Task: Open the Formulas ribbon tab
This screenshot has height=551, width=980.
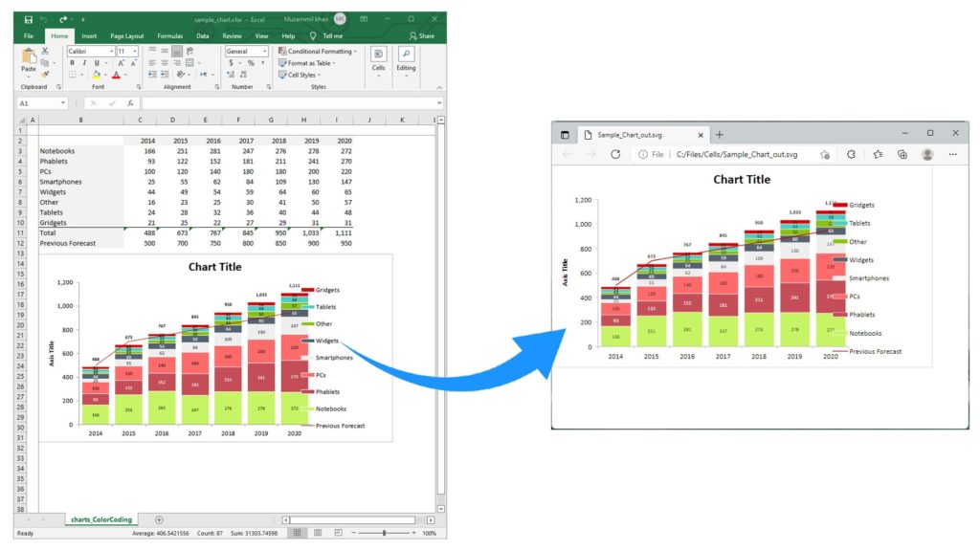Action: click(169, 35)
